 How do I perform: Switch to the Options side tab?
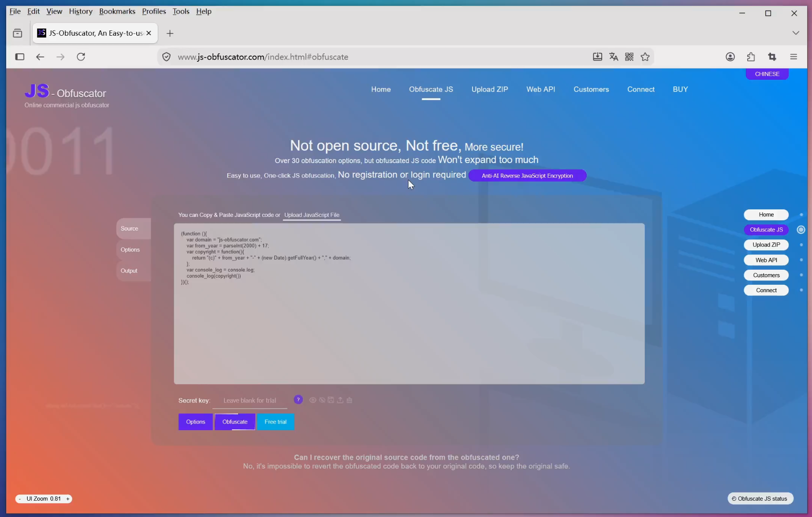pyautogui.click(x=134, y=250)
